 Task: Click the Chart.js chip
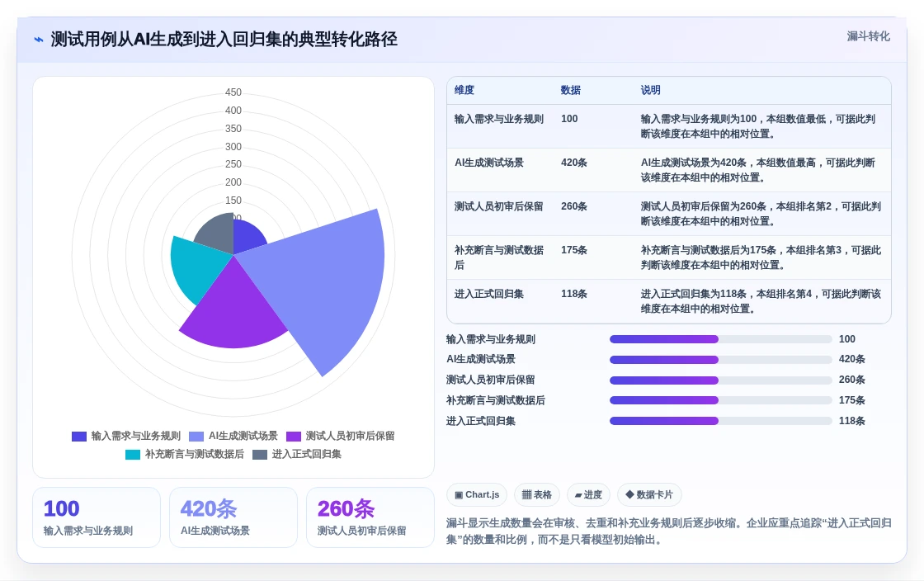click(x=477, y=495)
